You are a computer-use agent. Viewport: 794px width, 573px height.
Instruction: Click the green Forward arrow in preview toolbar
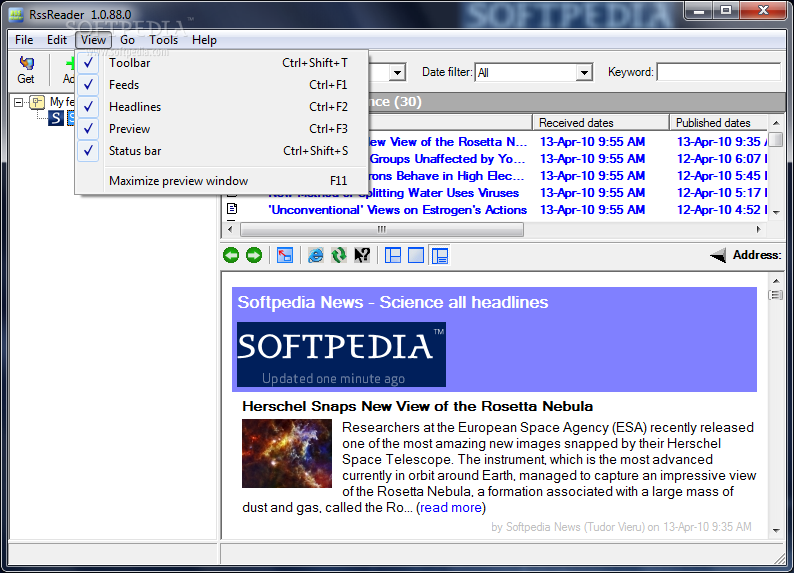tap(254, 255)
